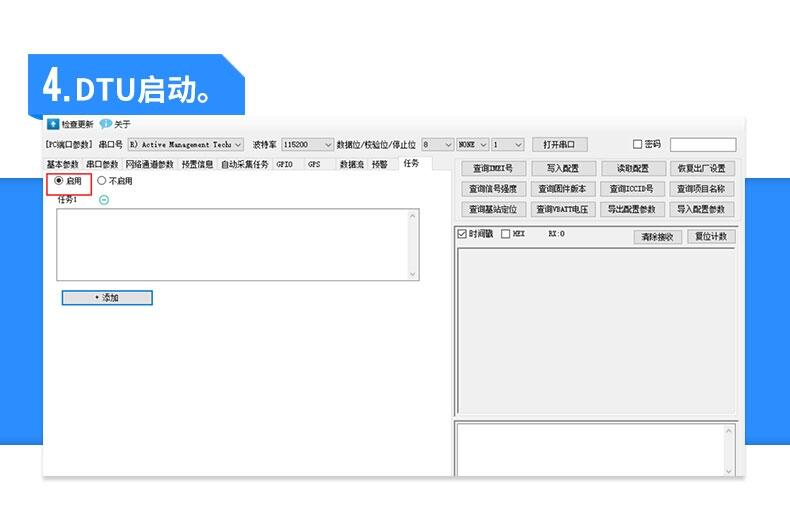
Task: Click the 添加 add task button
Action: point(106,298)
